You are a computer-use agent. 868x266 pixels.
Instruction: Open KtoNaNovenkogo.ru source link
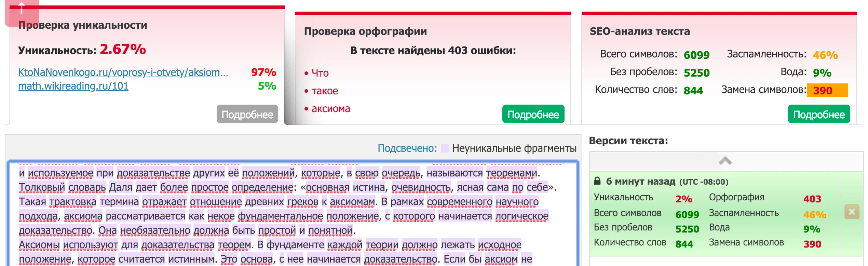123,72
